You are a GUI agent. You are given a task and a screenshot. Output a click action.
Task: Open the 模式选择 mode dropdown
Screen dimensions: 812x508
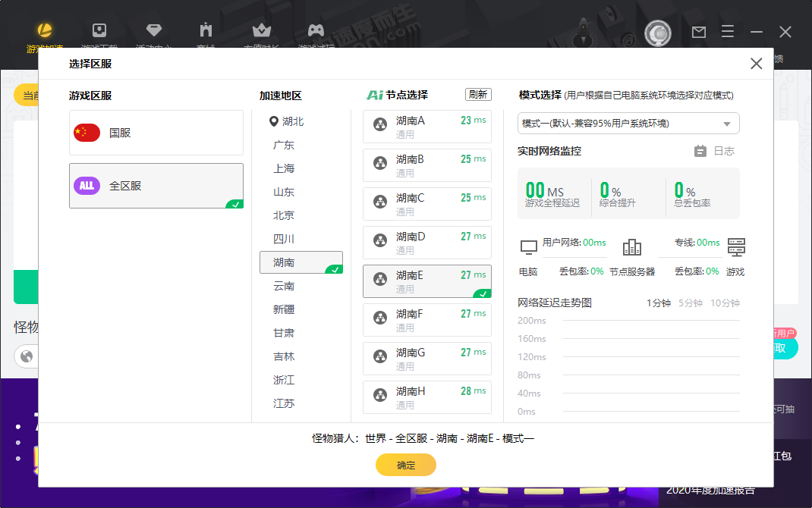click(x=628, y=124)
